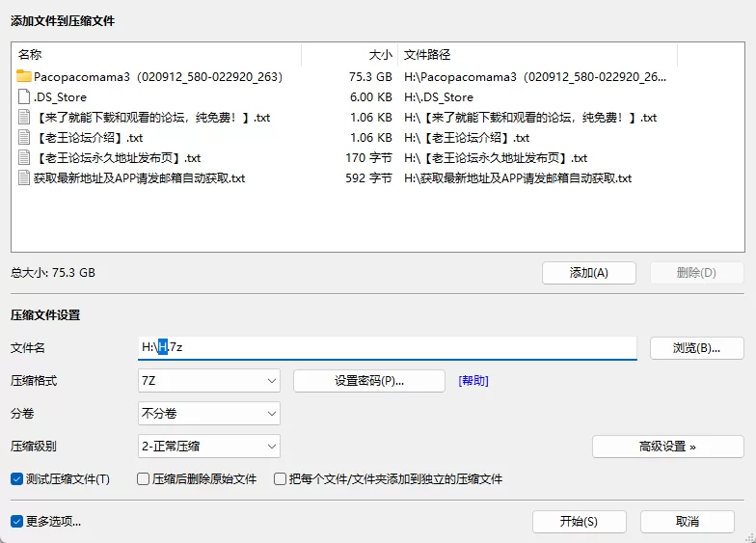Select 获取最新地址及APP请发邮箱自动获取.txt in the name column
This screenshot has height=543, width=756.
(139, 177)
